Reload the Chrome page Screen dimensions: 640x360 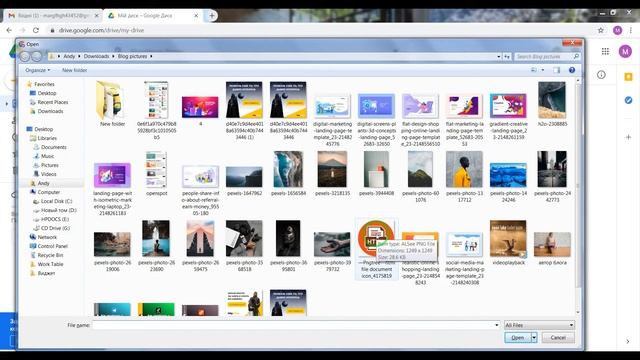(x=36, y=30)
